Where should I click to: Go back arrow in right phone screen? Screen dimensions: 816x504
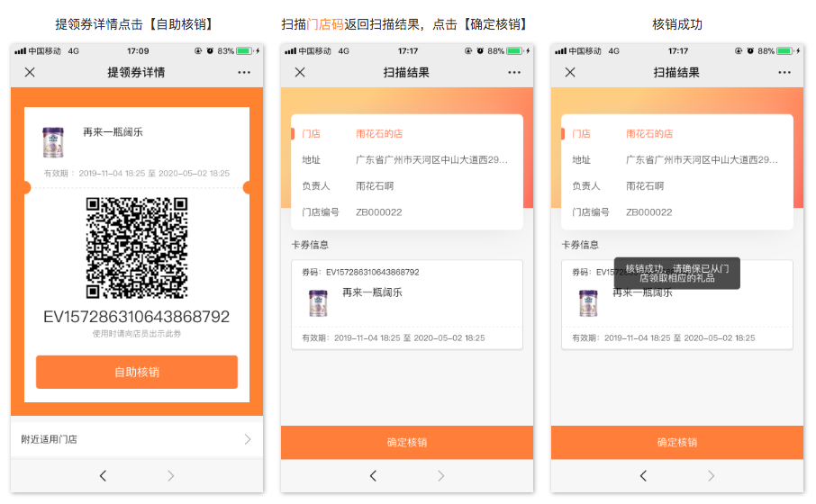pos(643,475)
